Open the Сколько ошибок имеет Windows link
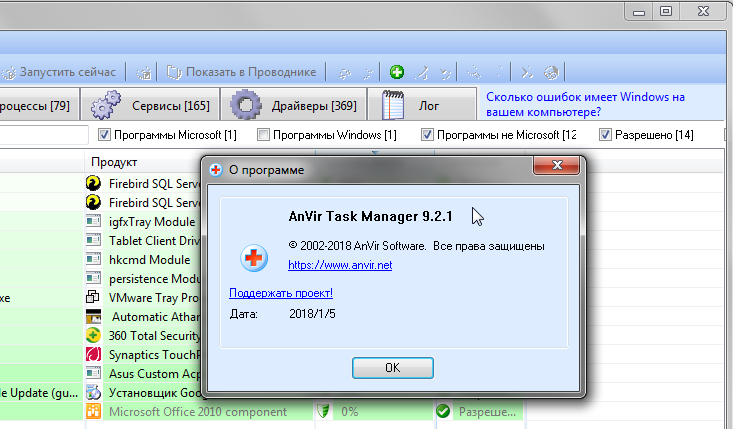 pyautogui.click(x=585, y=104)
